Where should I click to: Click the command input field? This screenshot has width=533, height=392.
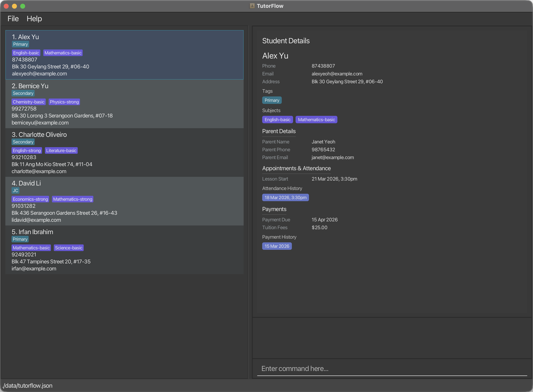392,368
